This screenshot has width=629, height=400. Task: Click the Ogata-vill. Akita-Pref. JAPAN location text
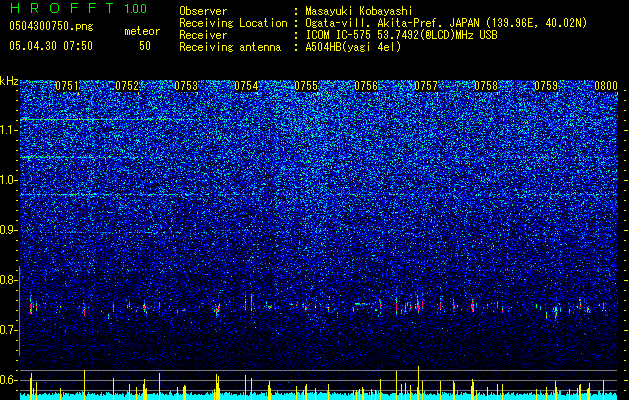pos(446,23)
